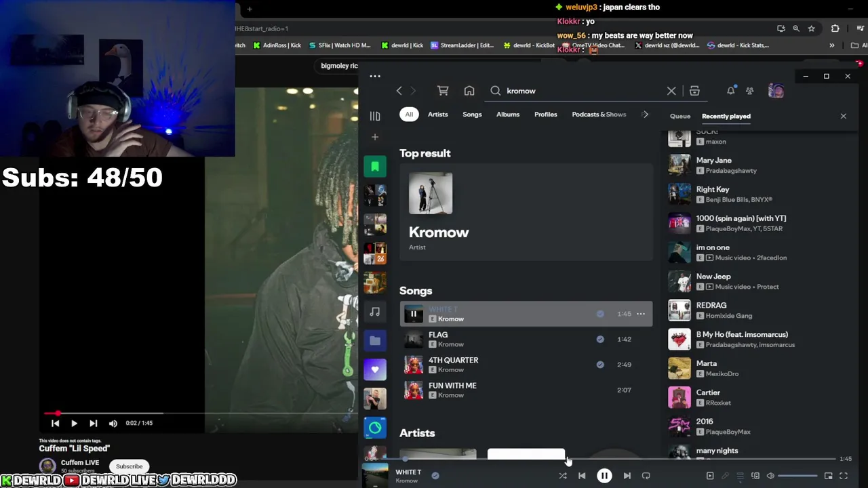Toggle saved check on 4TH QUARTER row
Viewport: 868px width, 488px height.
point(600,365)
